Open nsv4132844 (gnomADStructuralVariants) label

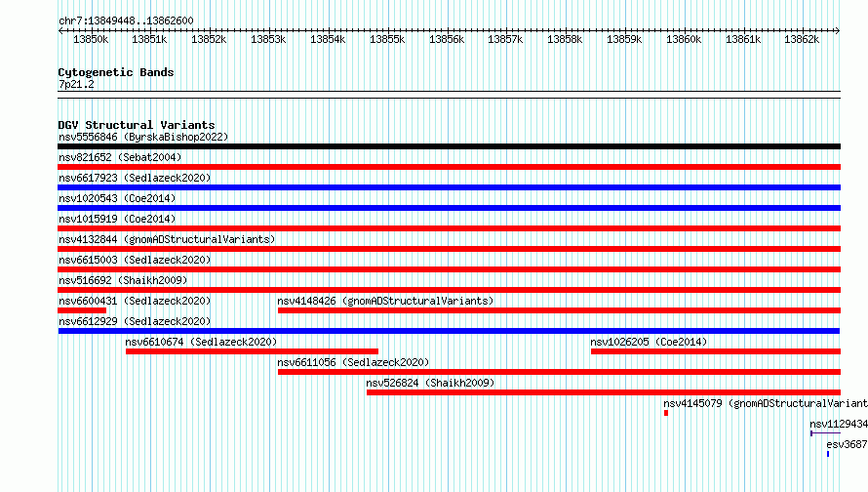[167, 239]
